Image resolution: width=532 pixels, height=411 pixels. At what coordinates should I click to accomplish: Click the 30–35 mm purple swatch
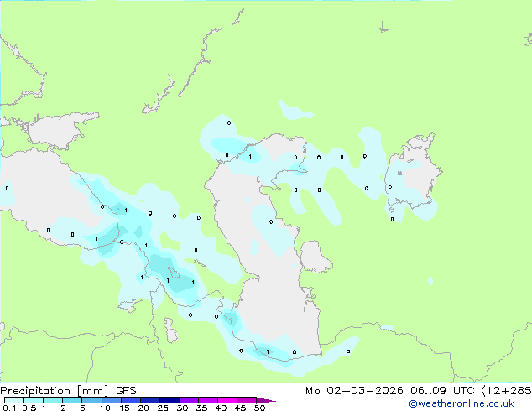(188, 400)
